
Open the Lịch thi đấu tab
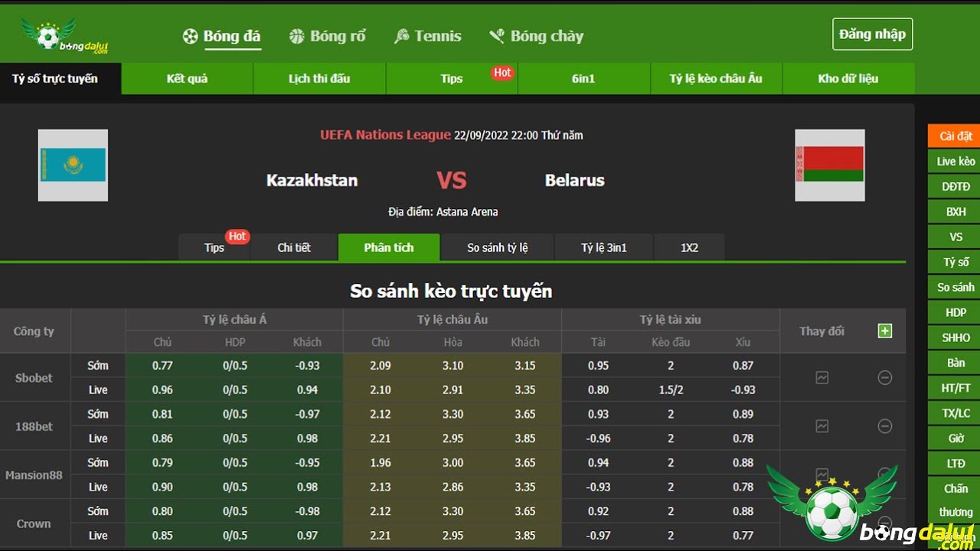pos(319,78)
